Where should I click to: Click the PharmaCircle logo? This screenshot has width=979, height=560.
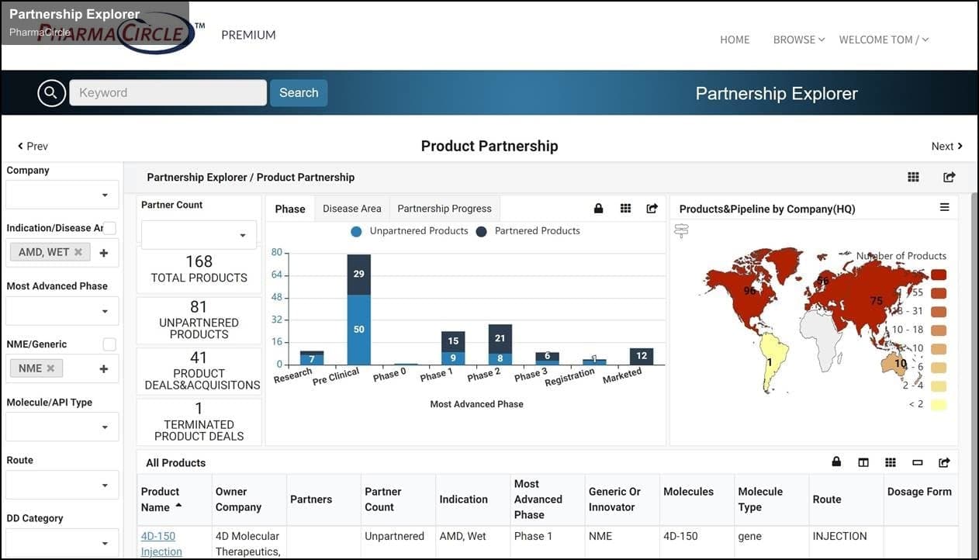(122, 34)
